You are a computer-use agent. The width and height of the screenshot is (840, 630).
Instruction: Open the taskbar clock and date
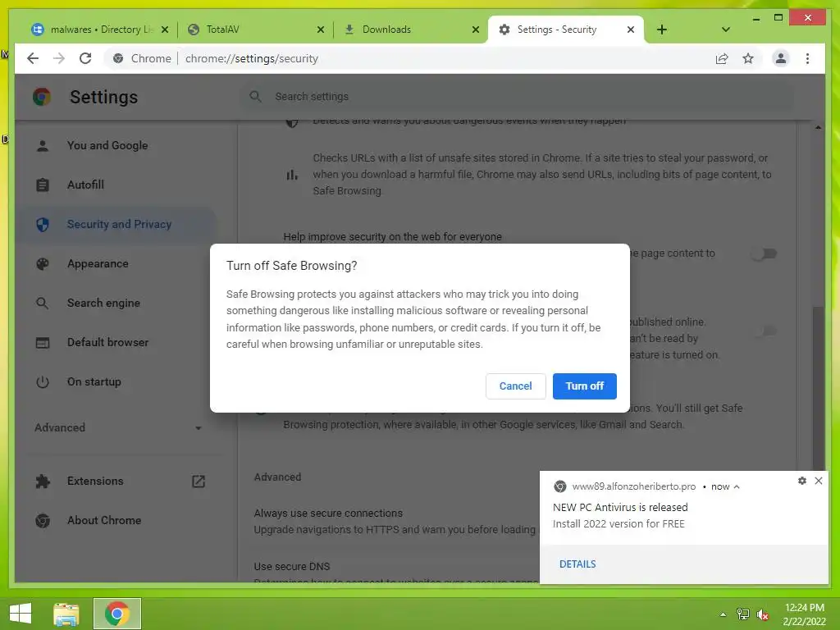[x=804, y=614]
